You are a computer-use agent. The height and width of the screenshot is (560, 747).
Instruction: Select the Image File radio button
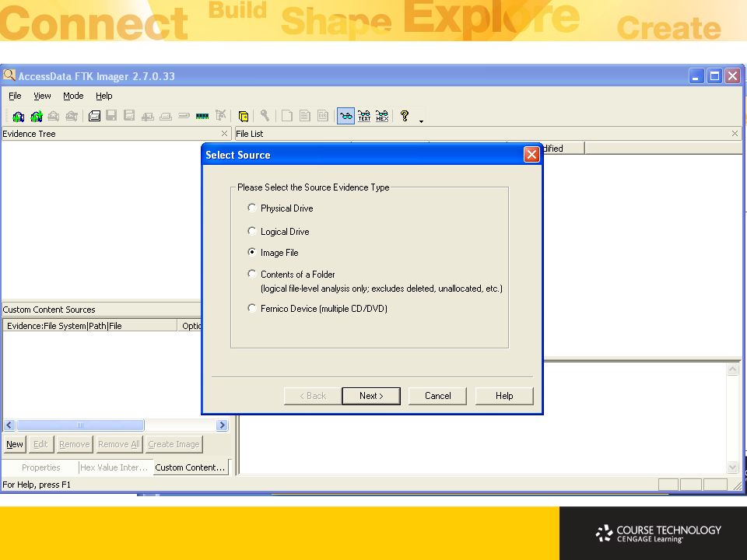tap(252, 252)
